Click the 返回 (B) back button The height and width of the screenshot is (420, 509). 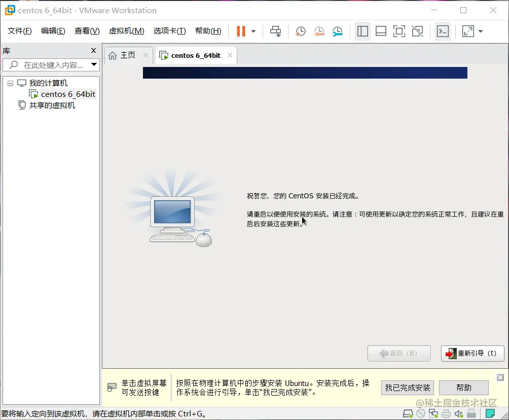coord(399,354)
